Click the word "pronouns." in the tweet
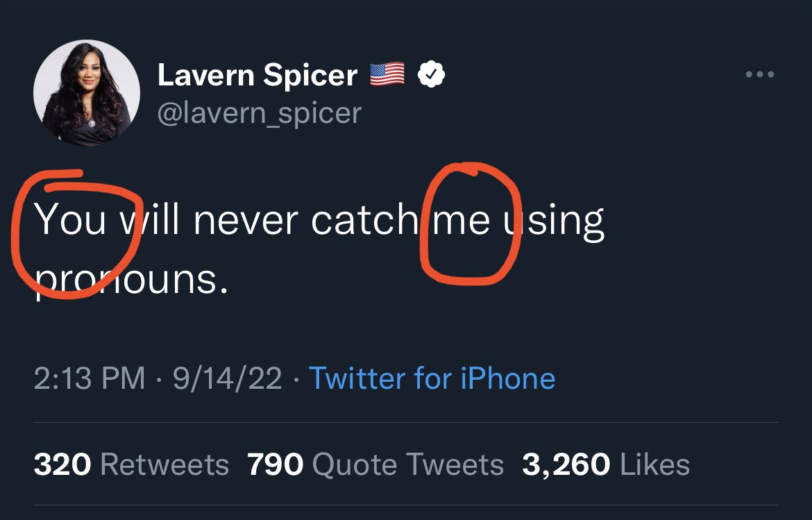Screen dimensions: 812x520 pyautogui.click(x=131, y=280)
